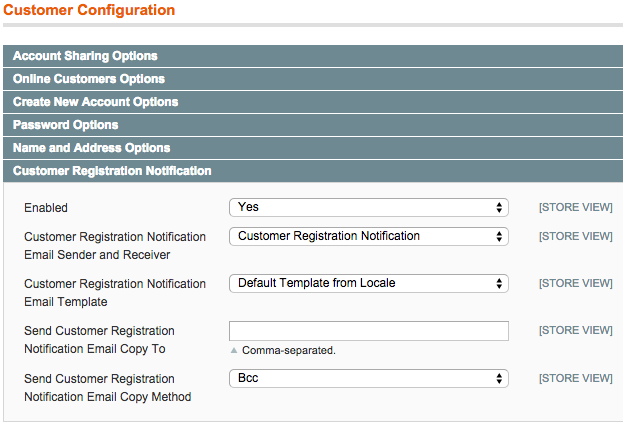Click the Comma-separated hint triangle icon
Viewport: 623px width, 425px height.
click(x=234, y=350)
